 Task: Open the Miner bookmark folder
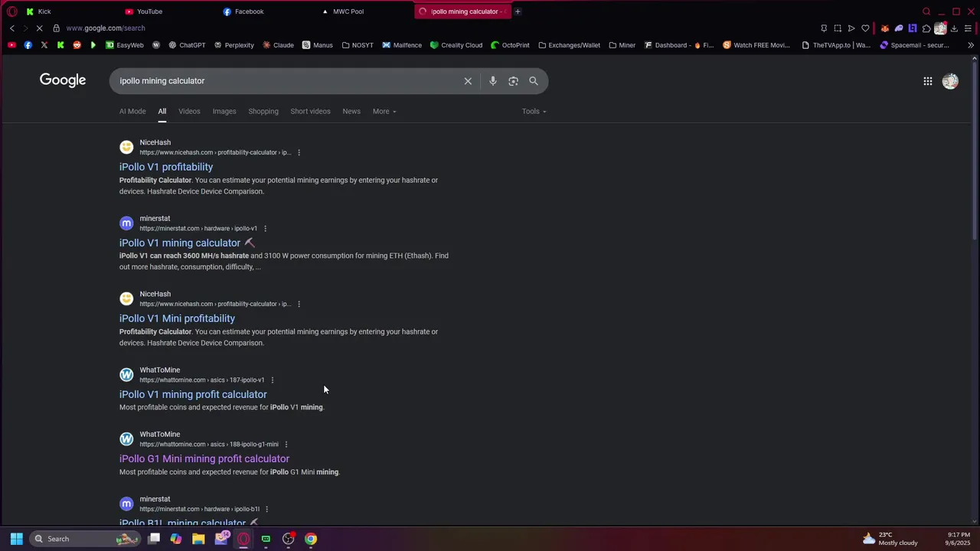coord(622,45)
